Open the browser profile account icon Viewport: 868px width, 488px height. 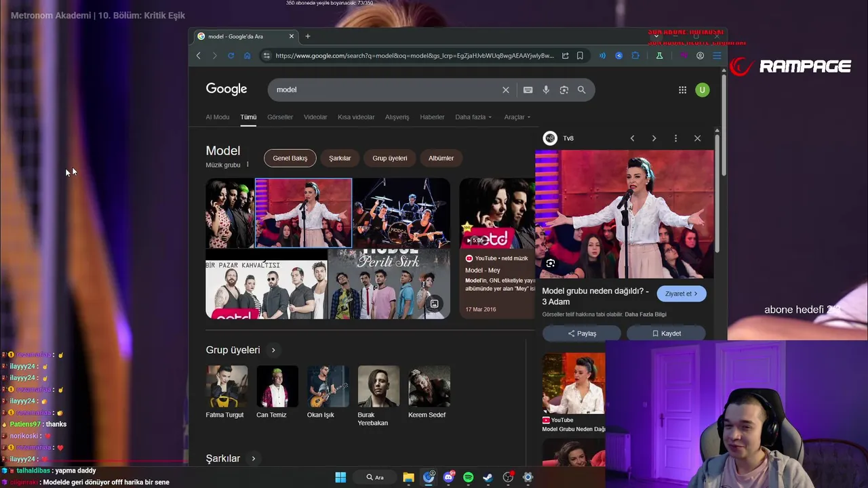(700, 56)
